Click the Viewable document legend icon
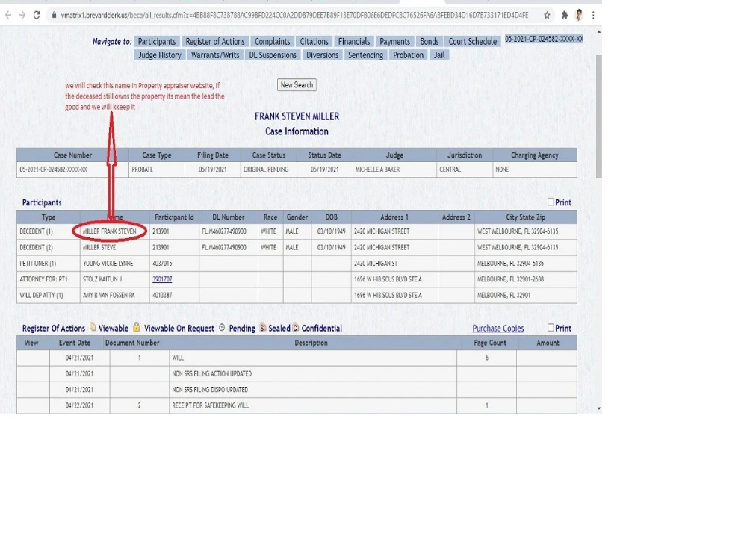Screen dimensions: 747x560 93,327
